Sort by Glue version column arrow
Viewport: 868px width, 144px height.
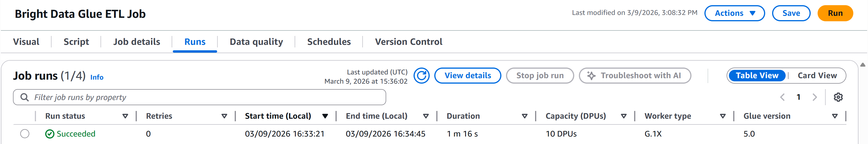(x=835, y=116)
